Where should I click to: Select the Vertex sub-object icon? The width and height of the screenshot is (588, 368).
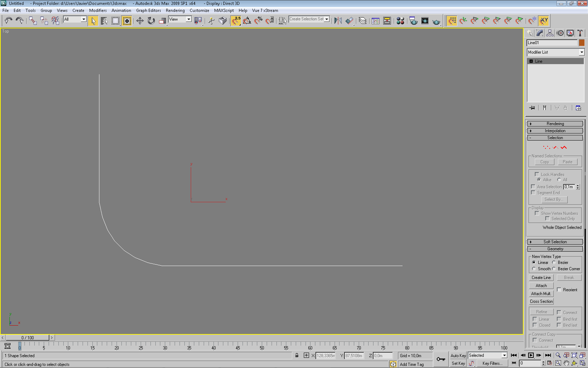[546, 147]
